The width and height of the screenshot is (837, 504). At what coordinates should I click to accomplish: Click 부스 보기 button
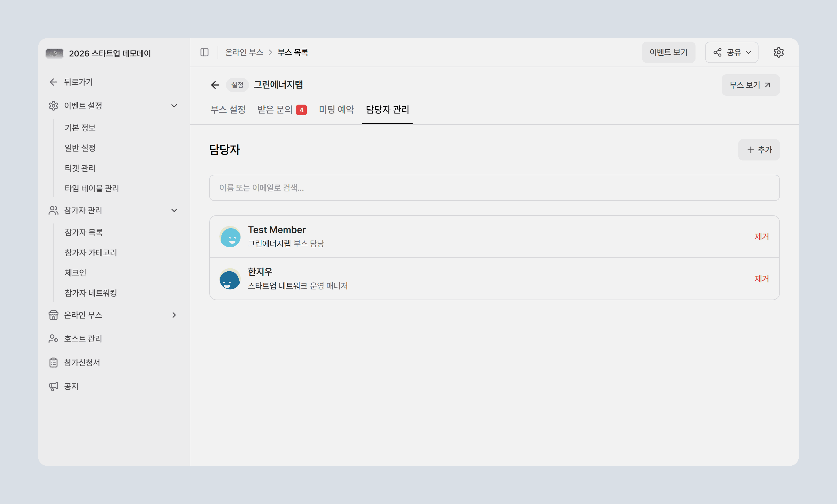click(751, 85)
